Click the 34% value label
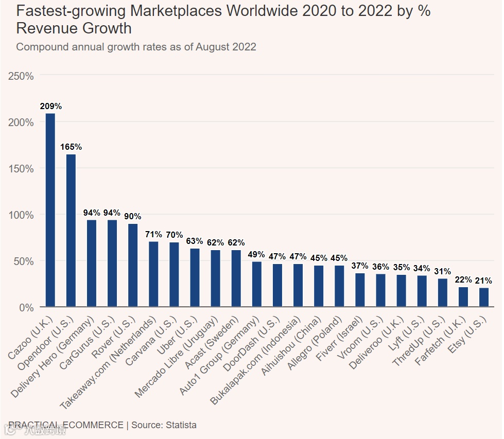The width and height of the screenshot is (504, 439). coord(422,268)
